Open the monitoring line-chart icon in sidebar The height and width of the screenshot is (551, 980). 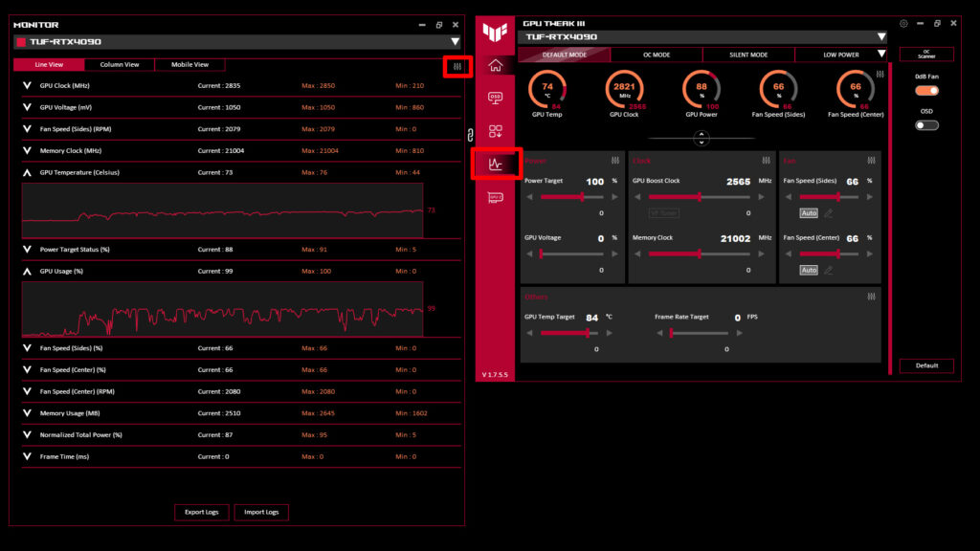pyautogui.click(x=496, y=165)
